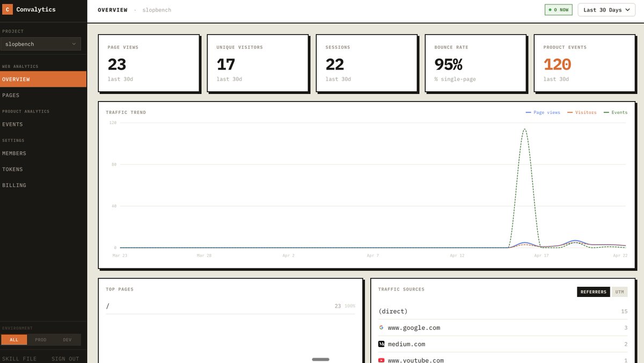The width and height of the screenshot is (644, 363).
Task: Click the www.google.com source row text
Action: 414,328
